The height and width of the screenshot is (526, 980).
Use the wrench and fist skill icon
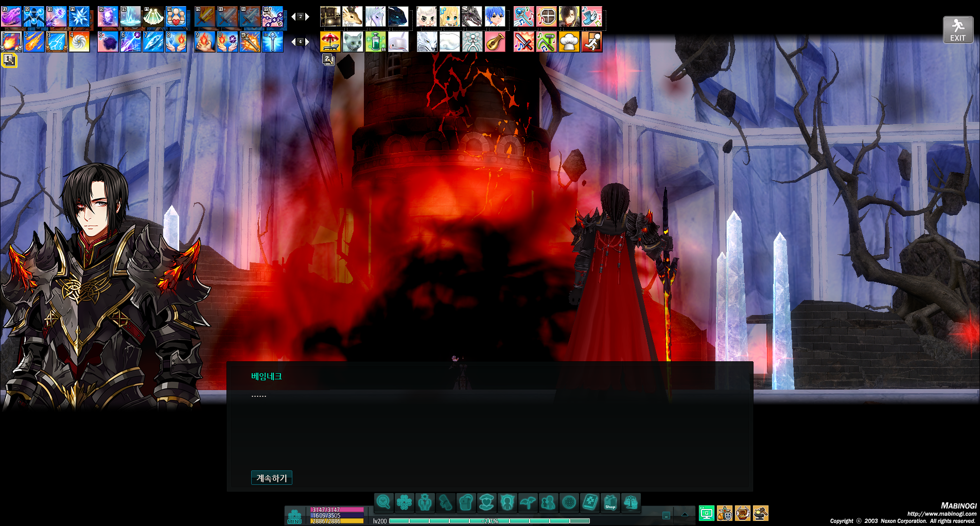tap(250, 42)
